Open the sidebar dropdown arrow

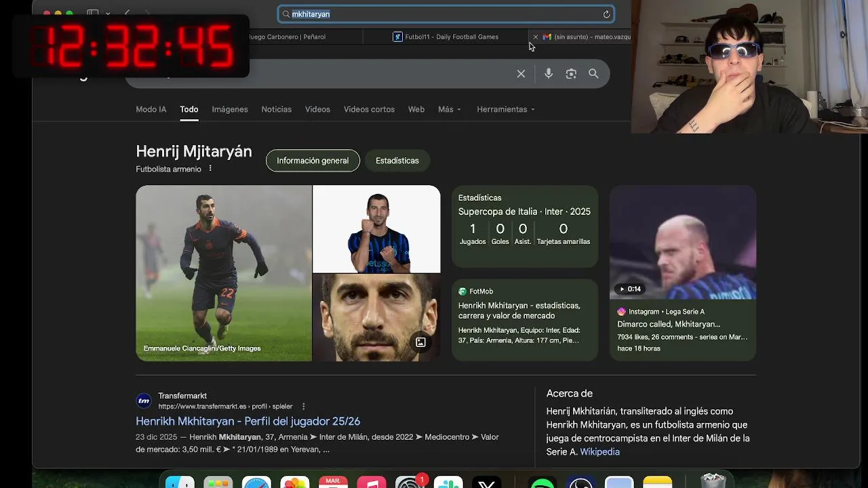click(107, 14)
